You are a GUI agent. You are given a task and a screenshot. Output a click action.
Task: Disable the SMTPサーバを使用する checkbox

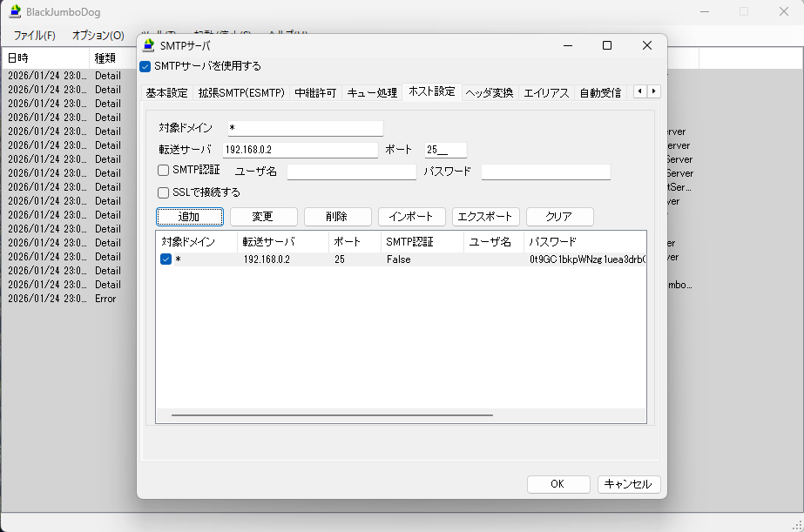pyautogui.click(x=145, y=66)
